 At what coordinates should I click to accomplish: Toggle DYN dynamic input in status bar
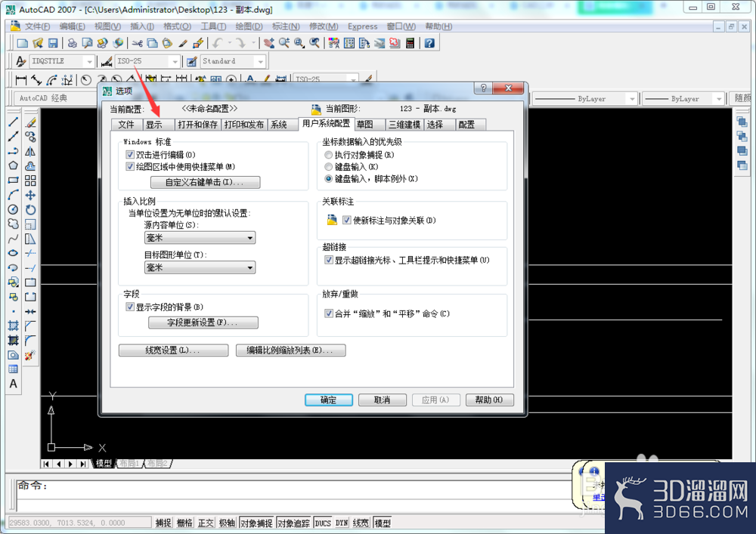pos(342,523)
